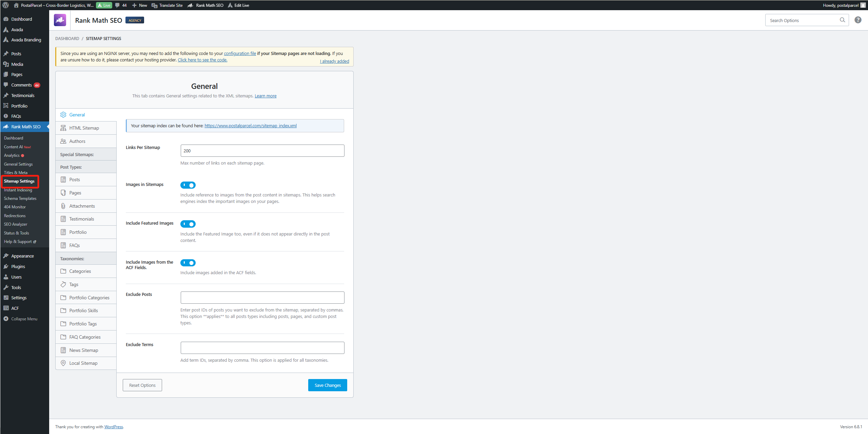868x434 pixels.
Task: Disable Include Images from the ACF Fields
Action: [x=188, y=263]
